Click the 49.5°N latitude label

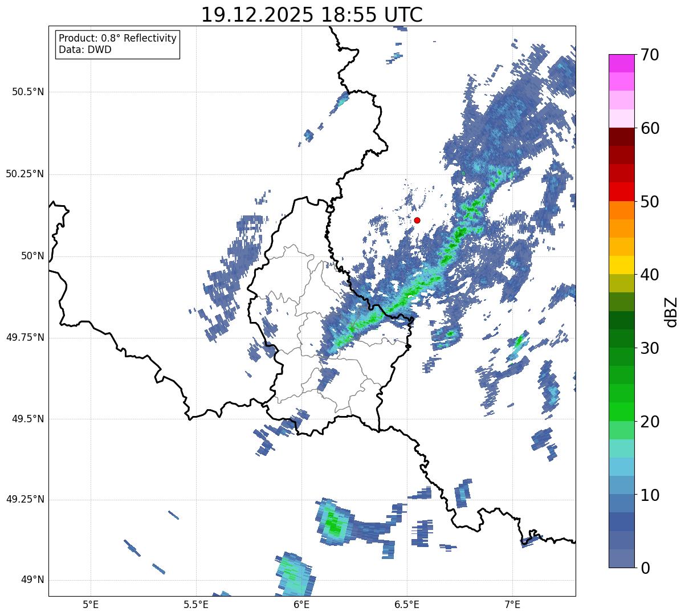[x=28, y=419]
